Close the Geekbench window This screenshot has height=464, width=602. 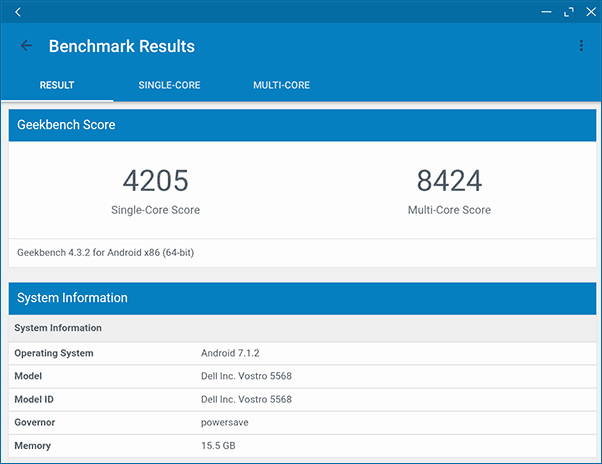[x=591, y=12]
